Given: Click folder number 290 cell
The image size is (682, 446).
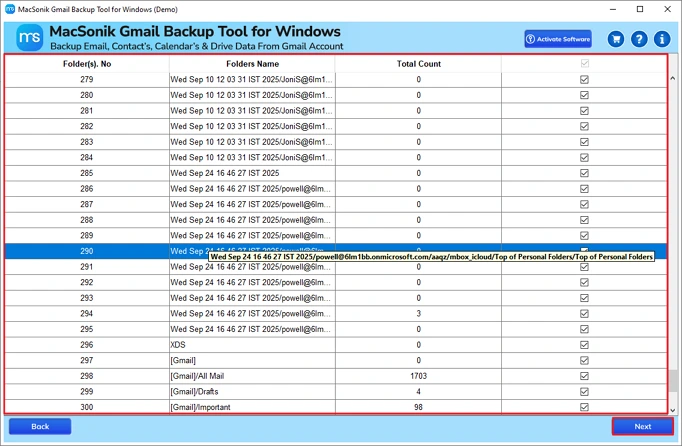Looking at the screenshot, I should (x=87, y=251).
